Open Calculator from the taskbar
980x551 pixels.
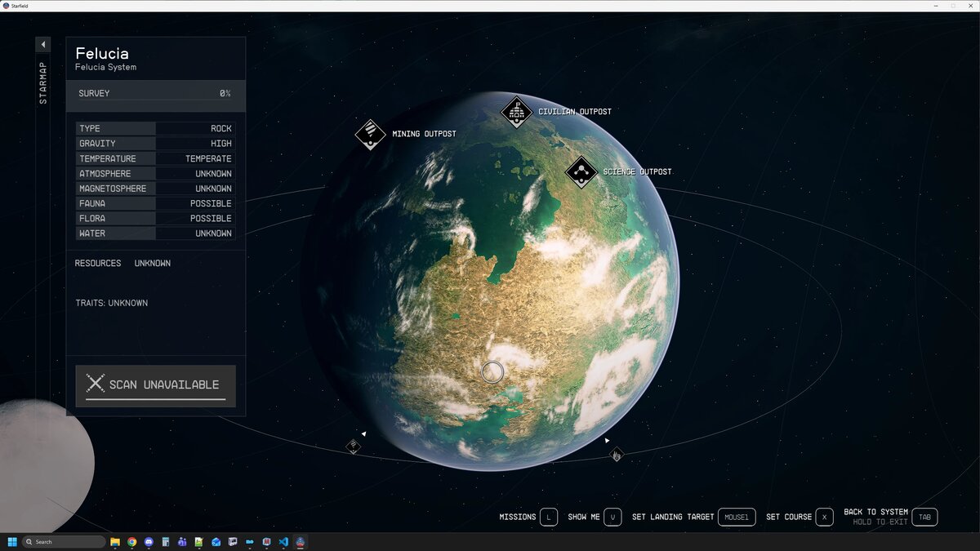(165, 542)
